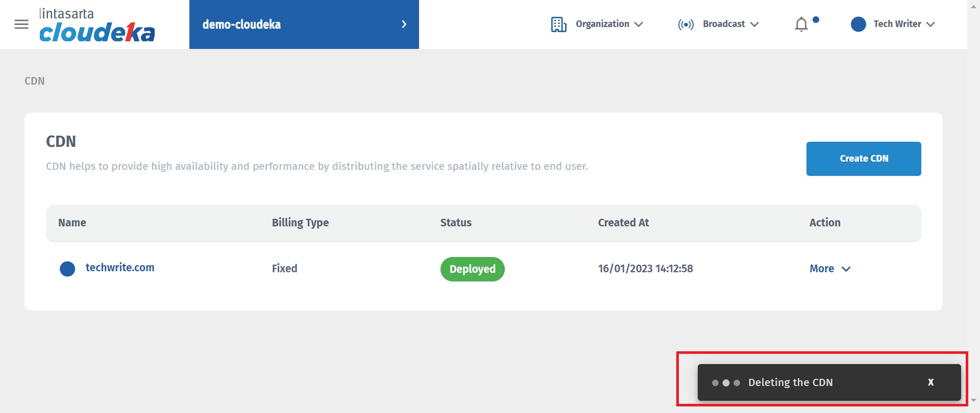Click the Broadcast signal icon
980x413 pixels.
pos(685,24)
